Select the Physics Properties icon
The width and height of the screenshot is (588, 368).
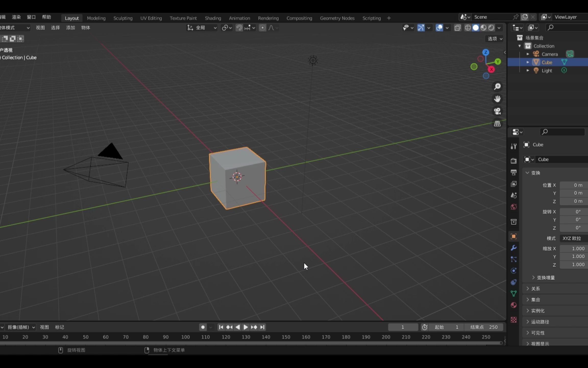click(x=514, y=270)
